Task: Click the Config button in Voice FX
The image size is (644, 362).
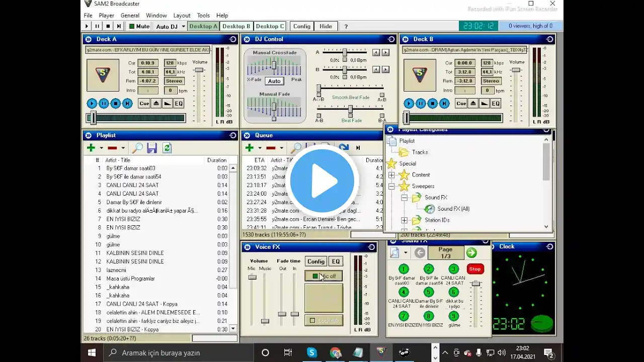Action: [x=316, y=261]
